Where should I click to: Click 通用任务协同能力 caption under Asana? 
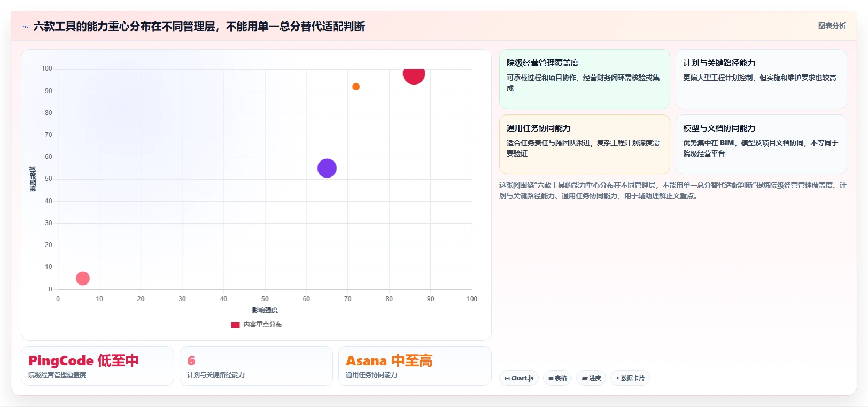(x=371, y=375)
